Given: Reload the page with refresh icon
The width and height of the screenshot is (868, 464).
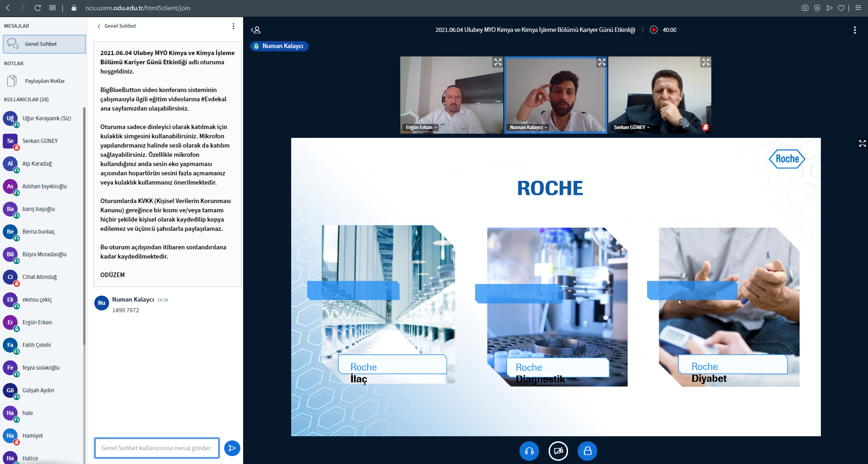Looking at the screenshot, I should pos(38,8).
